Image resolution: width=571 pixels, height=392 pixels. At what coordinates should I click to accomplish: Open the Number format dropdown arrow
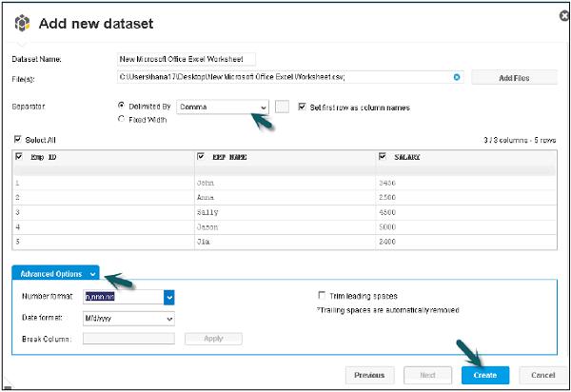pyautogui.click(x=169, y=297)
